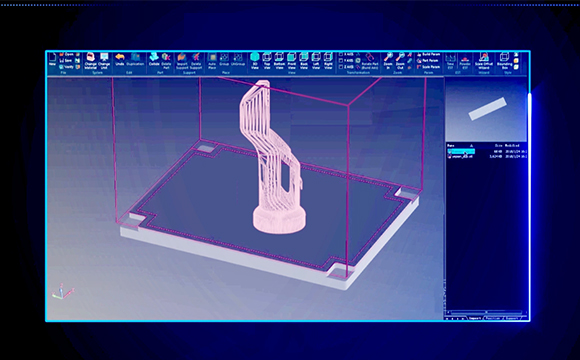Open the Scale Offset Wizard

click(484, 61)
